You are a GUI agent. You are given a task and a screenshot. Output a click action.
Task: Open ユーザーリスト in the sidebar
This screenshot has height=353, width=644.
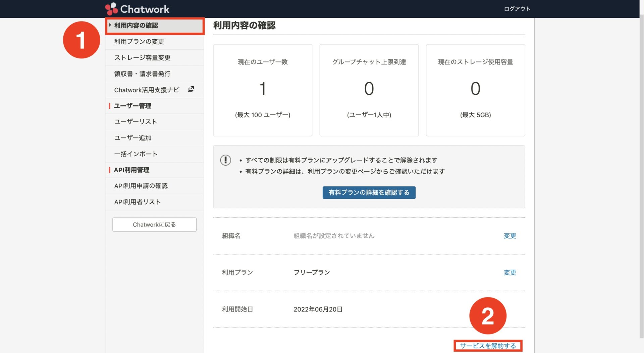click(x=155, y=122)
